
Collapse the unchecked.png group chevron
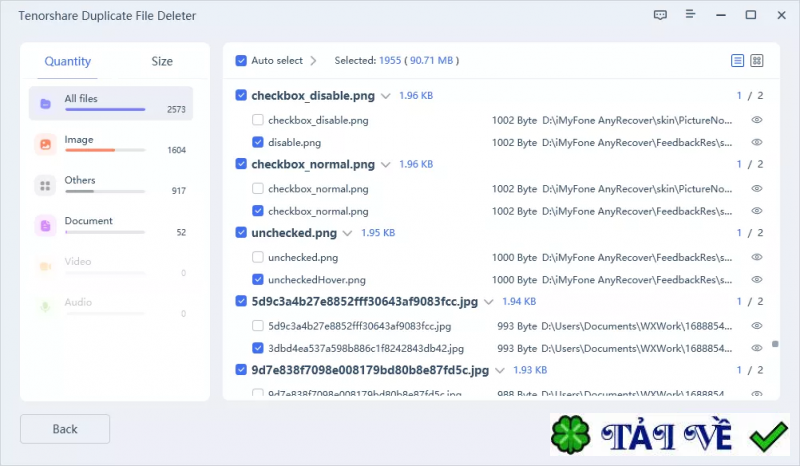pyautogui.click(x=347, y=233)
